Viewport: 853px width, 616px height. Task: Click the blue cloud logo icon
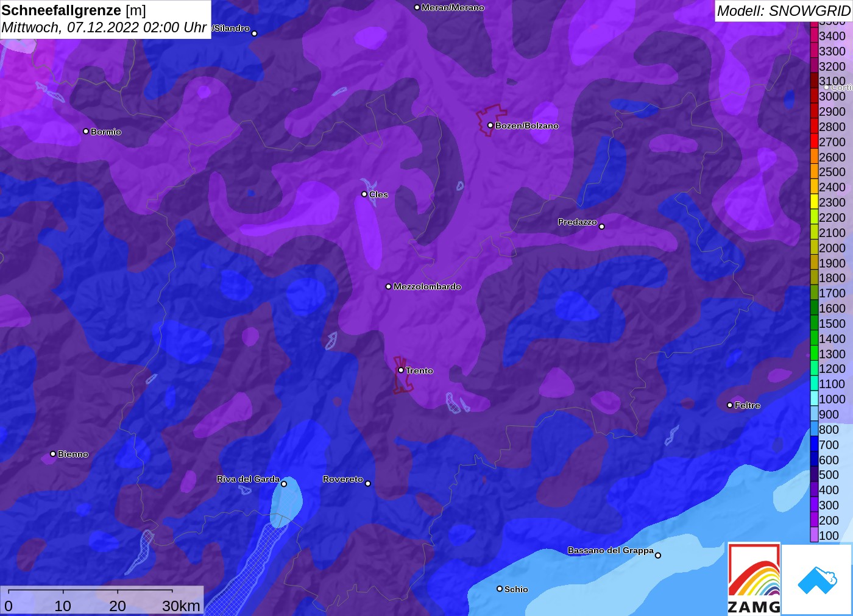(817, 580)
